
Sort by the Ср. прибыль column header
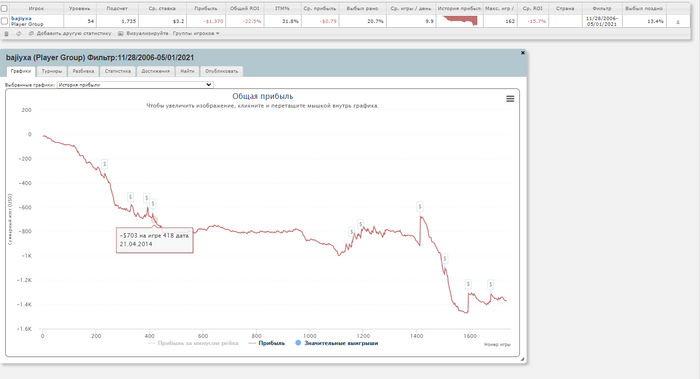(x=320, y=8)
